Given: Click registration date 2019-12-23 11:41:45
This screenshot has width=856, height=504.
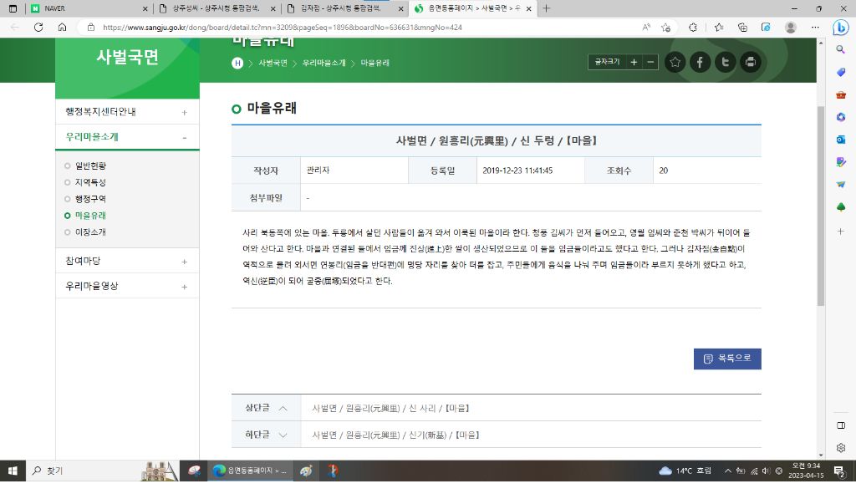Looking at the screenshot, I should [517, 171].
